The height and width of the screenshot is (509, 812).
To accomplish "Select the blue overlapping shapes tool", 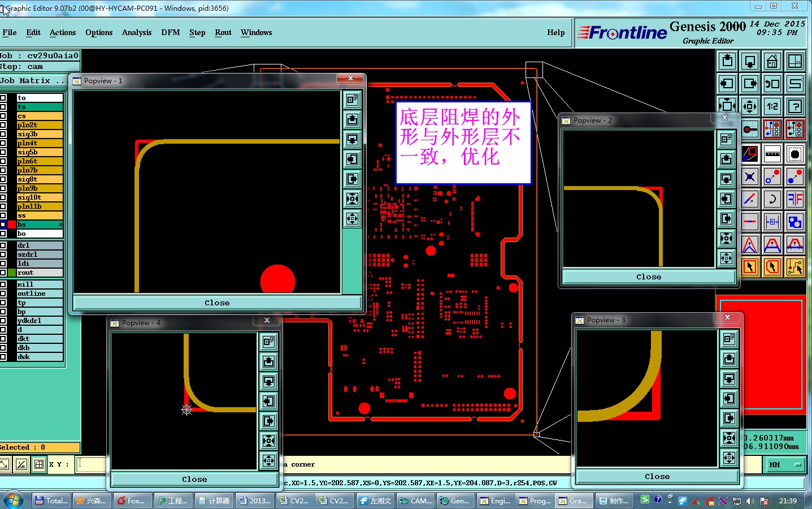I will (x=795, y=222).
